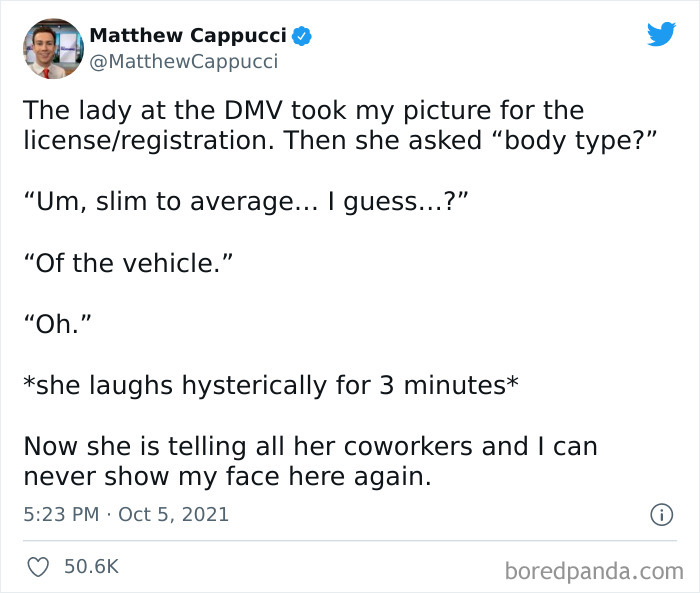Click the Oct 5, 2021 date

(173, 514)
